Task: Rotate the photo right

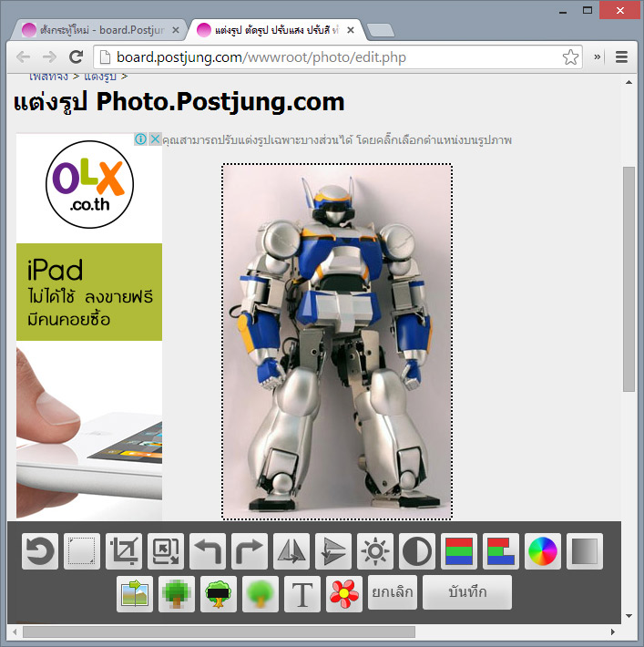Action: 250,551
